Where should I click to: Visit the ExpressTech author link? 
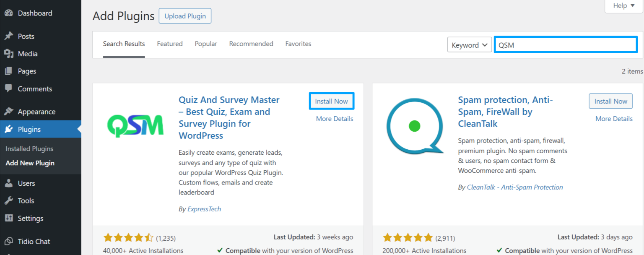[204, 209]
